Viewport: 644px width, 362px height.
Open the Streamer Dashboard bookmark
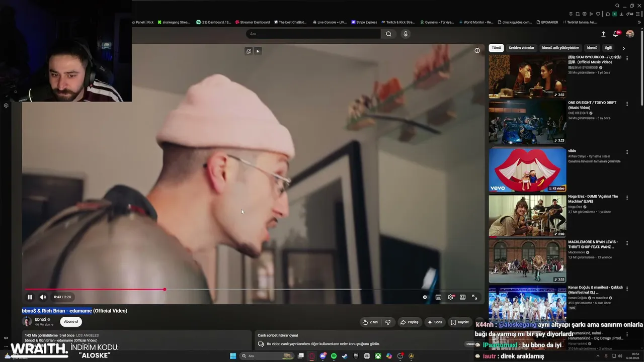(252, 22)
